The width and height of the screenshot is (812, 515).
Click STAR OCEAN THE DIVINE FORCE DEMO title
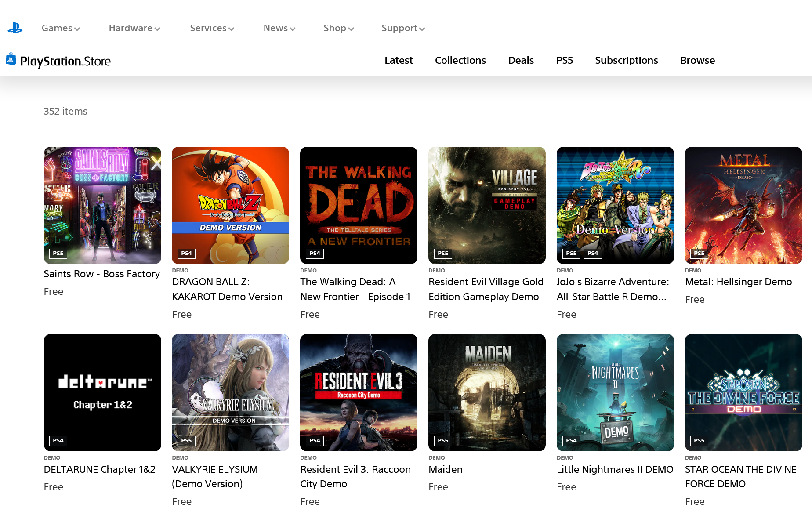741,476
